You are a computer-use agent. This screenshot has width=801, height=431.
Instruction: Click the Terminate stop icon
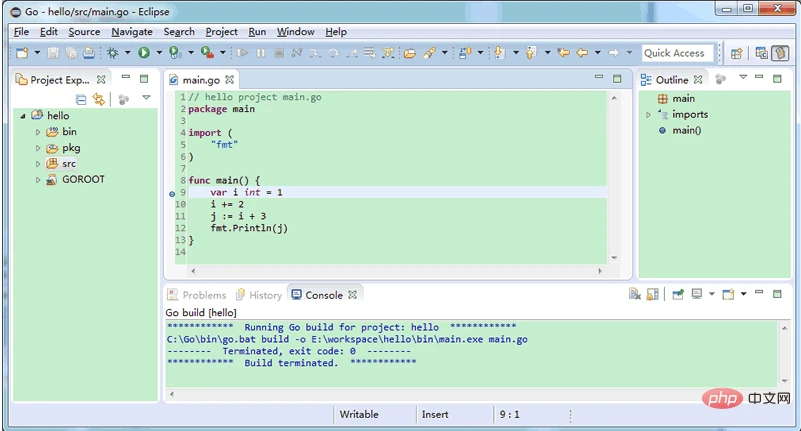279,53
